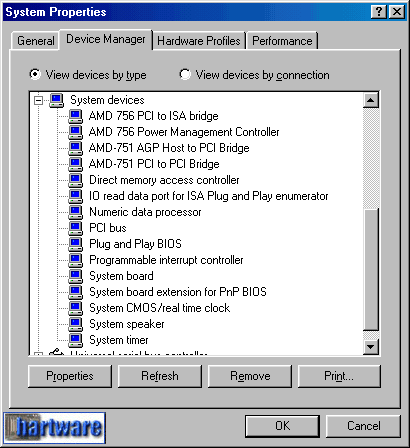Click icon beside System board
This screenshot has width=410, height=448.
[75, 276]
